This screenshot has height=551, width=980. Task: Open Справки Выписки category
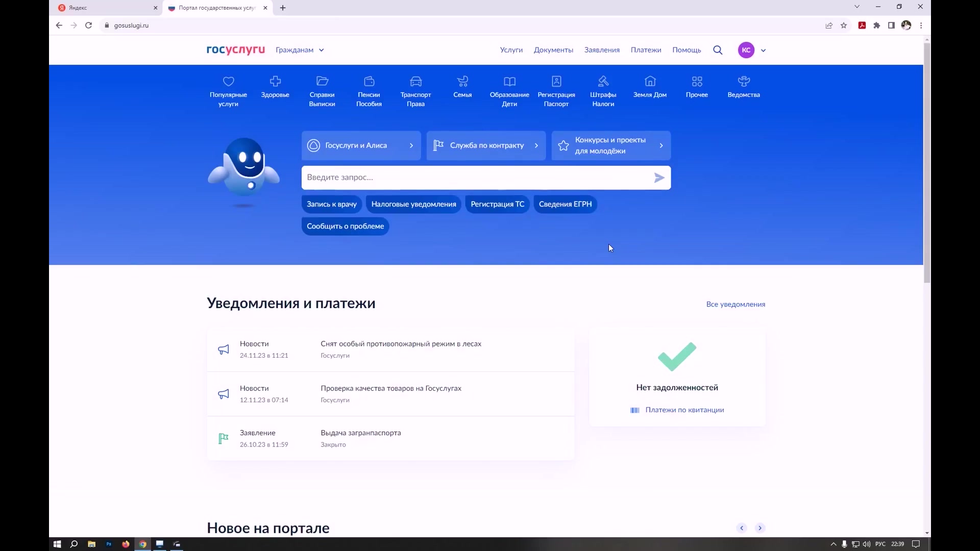(x=322, y=91)
